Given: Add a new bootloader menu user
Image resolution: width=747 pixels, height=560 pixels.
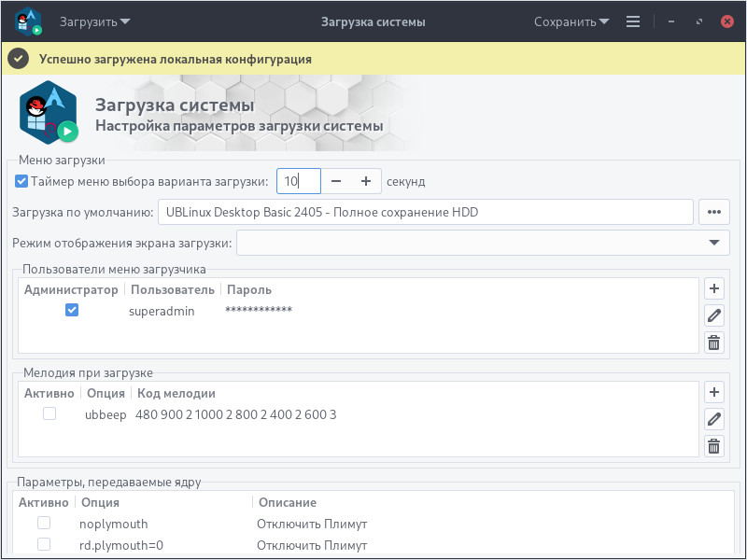Looking at the screenshot, I should point(713,288).
